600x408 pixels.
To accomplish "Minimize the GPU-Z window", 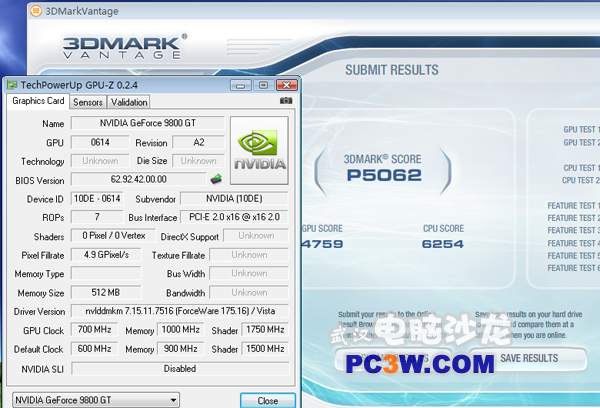I will (241, 85).
